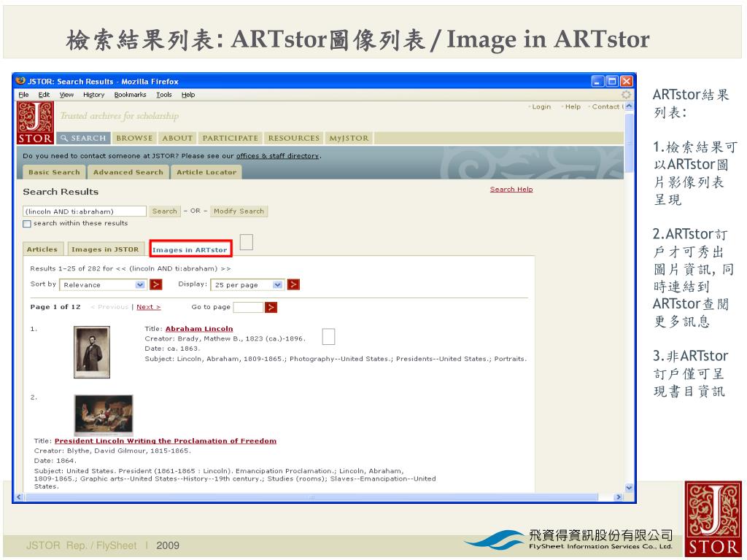Open the View menu
The image size is (747, 560).
click(x=66, y=95)
